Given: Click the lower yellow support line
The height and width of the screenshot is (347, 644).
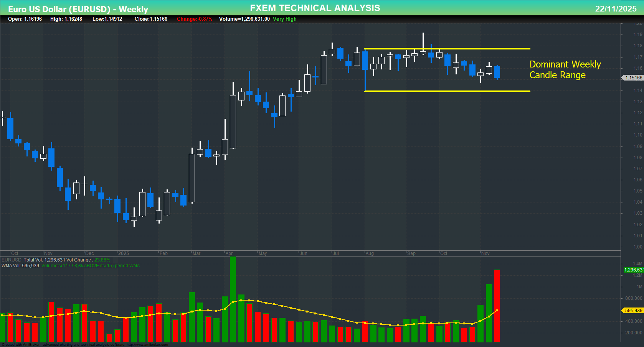Looking at the screenshot, I should (x=445, y=91).
